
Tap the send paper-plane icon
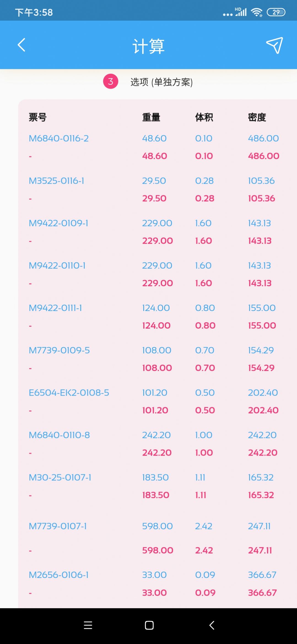(274, 45)
